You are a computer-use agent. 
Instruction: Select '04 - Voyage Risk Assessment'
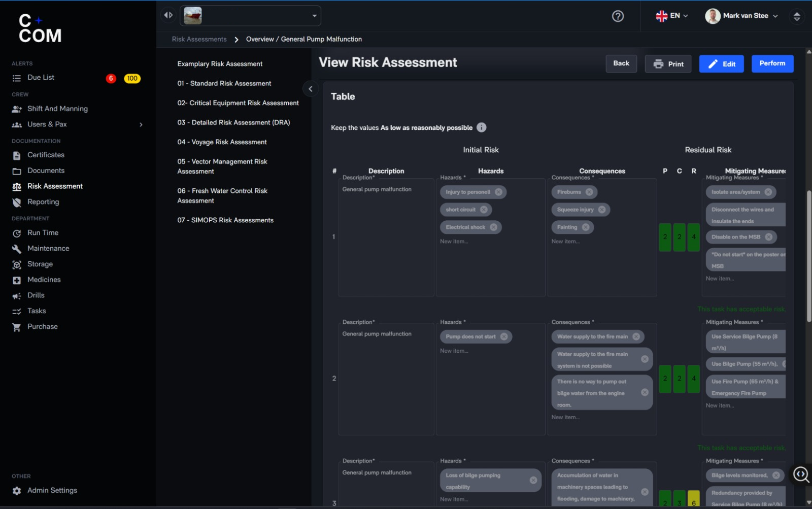point(222,142)
